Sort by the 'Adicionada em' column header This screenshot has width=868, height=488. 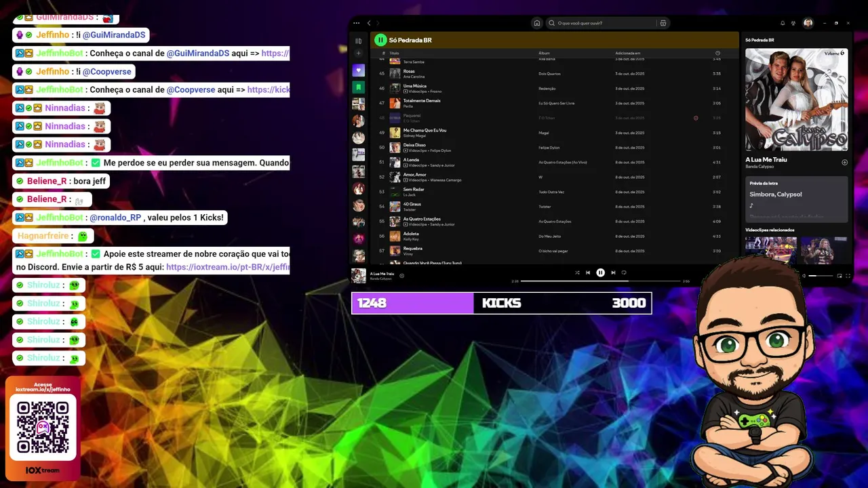(x=628, y=53)
